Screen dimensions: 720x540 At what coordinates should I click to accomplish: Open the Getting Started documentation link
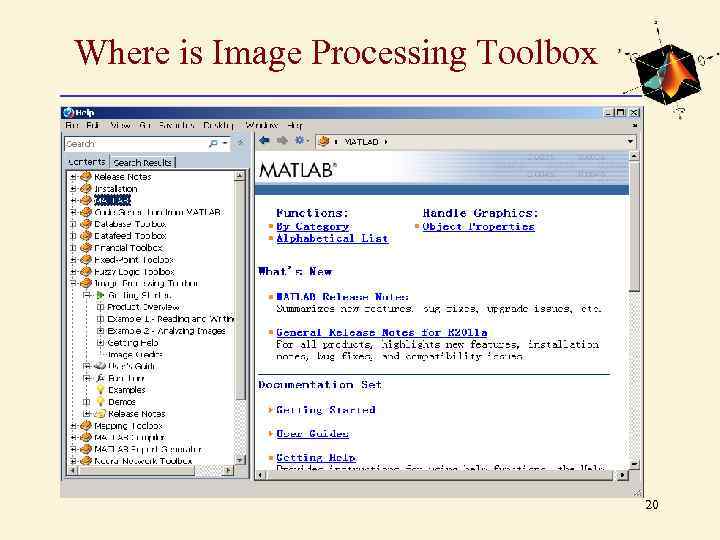click(x=326, y=410)
